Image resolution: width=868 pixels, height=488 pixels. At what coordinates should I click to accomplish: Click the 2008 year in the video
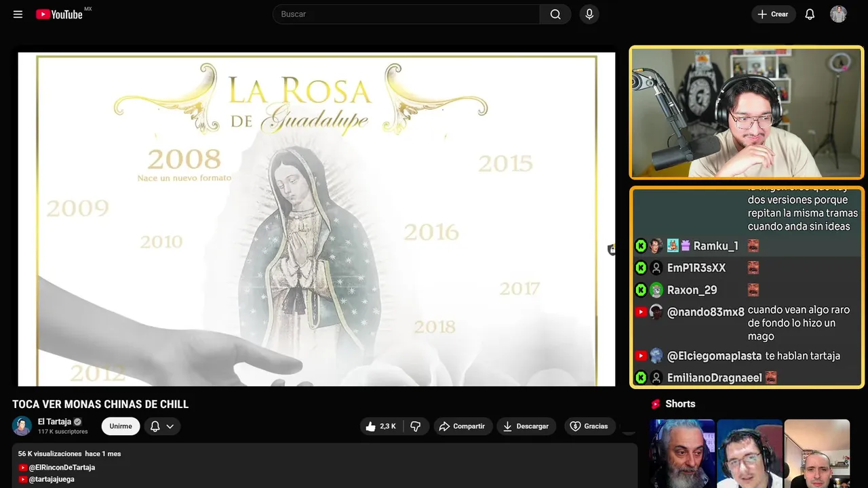(x=184, y=159)
